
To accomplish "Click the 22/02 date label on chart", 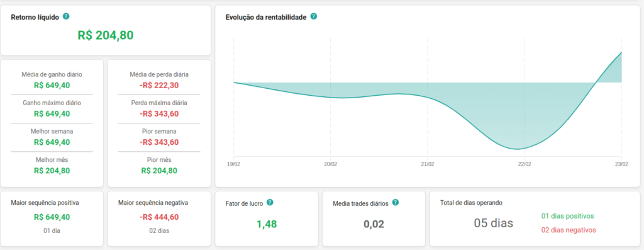I will 525,164.
